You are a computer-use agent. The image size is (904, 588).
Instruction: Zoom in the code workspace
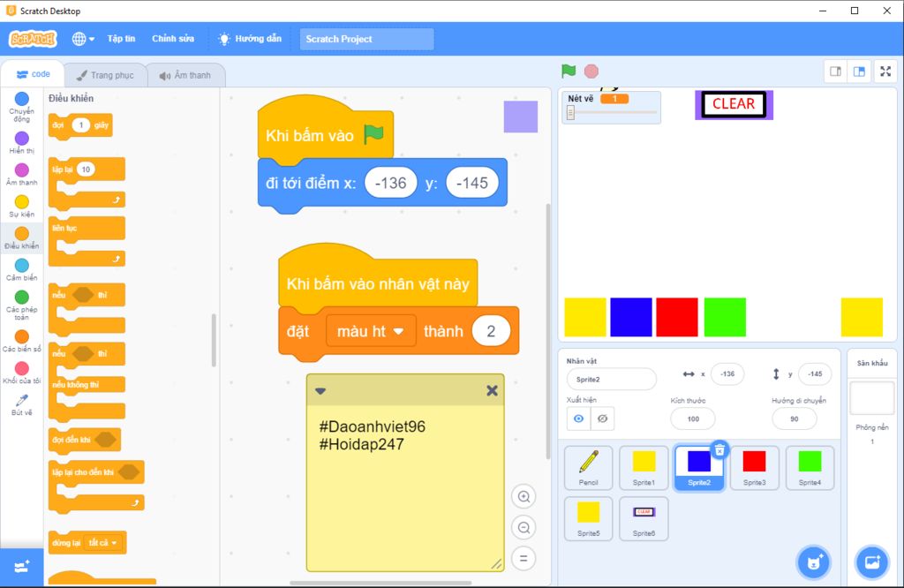click(524, 496)
